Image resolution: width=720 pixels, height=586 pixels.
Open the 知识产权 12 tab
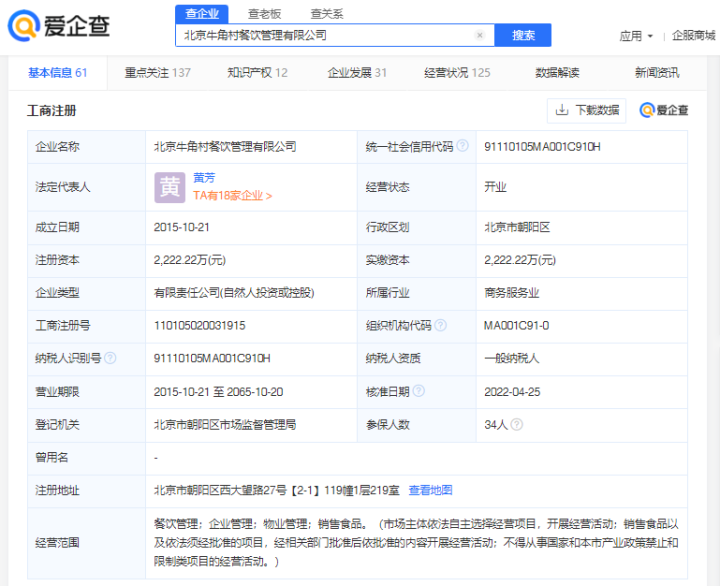point(257,73)
